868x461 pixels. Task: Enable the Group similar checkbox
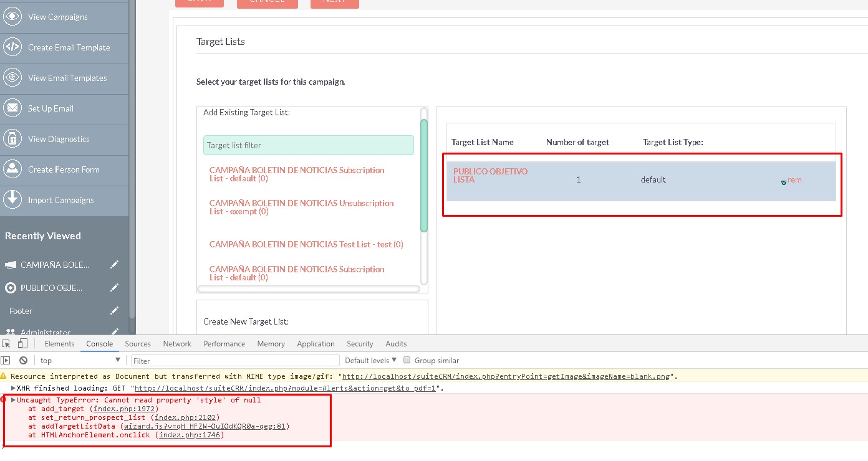[407, 360]
